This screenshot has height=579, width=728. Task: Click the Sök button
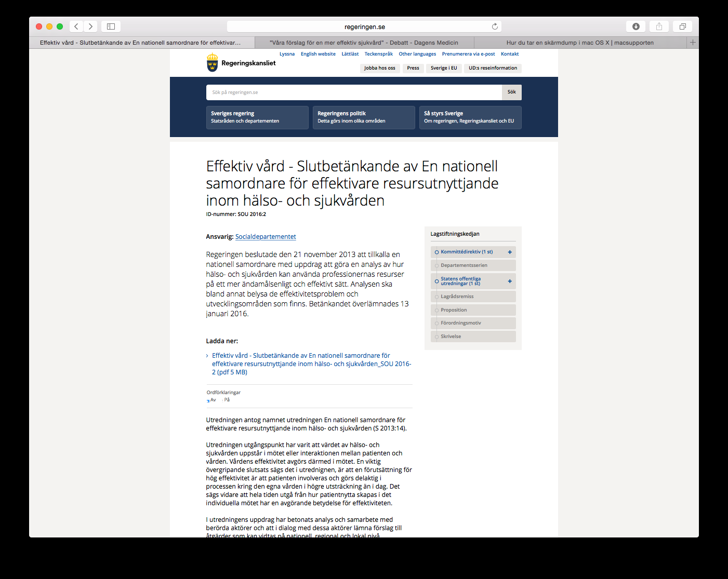512,92
